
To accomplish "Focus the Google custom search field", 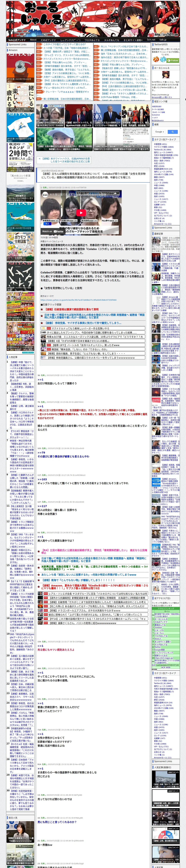I will (x=159, y=132).
